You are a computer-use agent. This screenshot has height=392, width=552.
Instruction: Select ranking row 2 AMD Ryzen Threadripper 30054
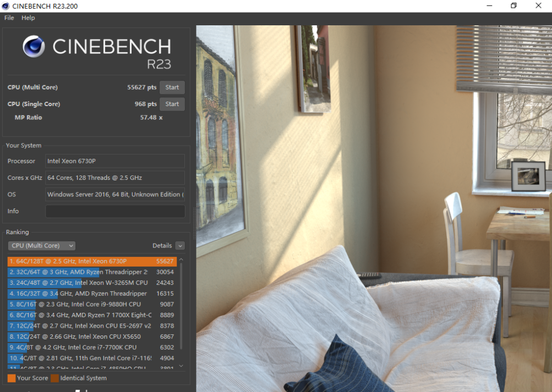coord(92,272)
